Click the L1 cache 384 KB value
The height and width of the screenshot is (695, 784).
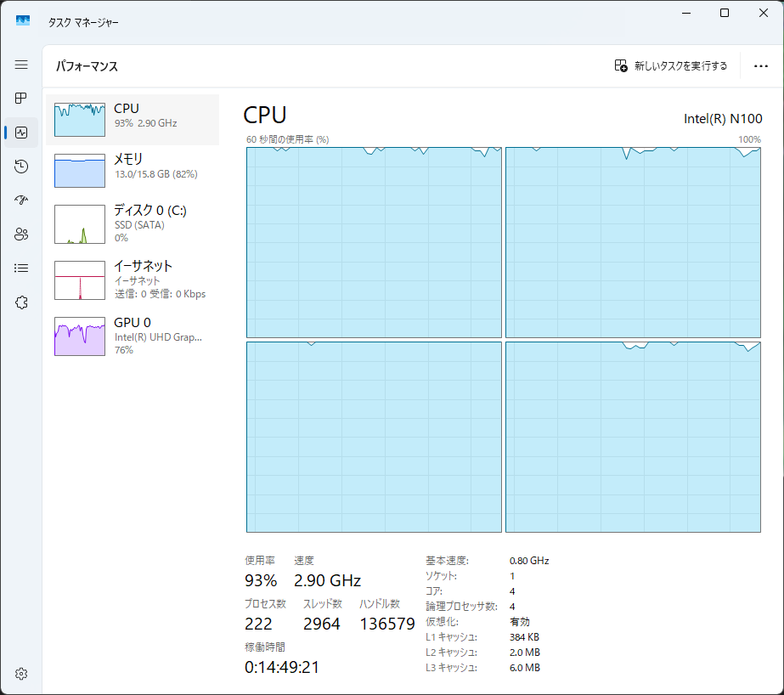pos(524,637)
